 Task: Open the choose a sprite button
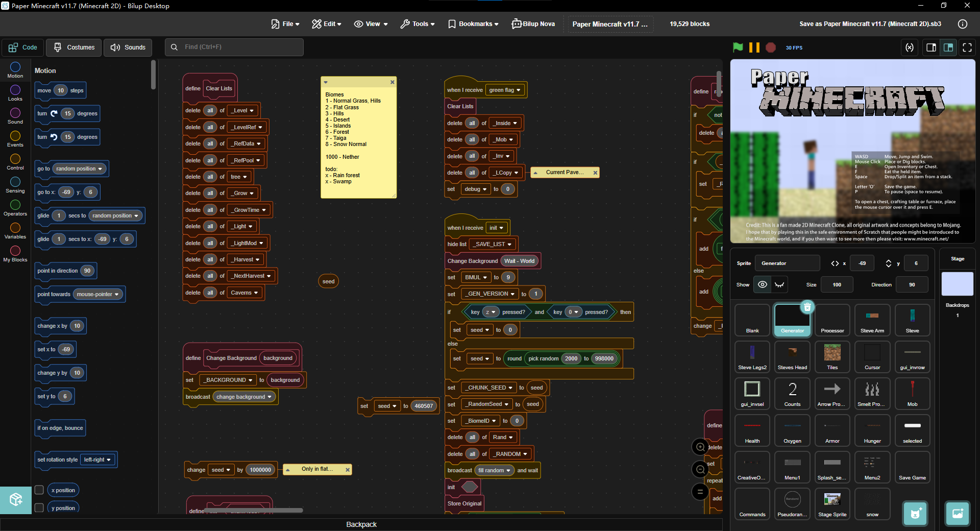[915, 514]
